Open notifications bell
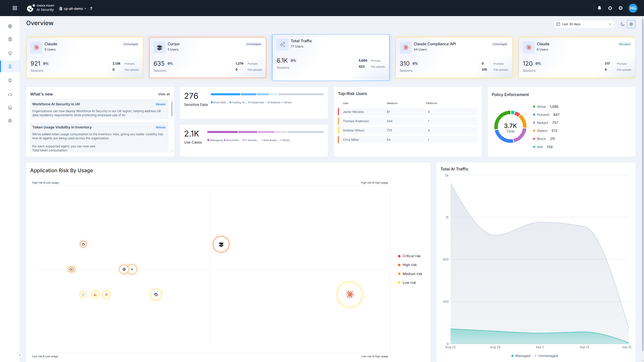The image size is (644, 362). [x=599, y=8]
